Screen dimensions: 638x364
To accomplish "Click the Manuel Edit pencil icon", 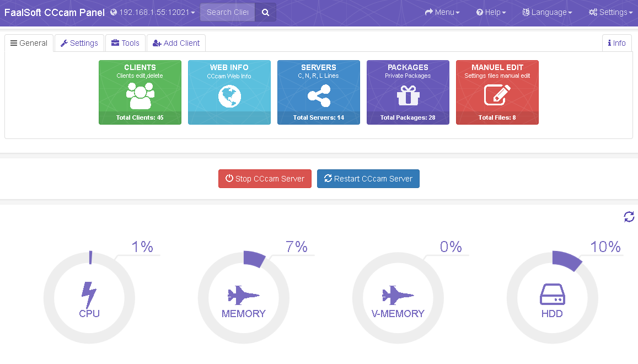I will (x=497, y=95).
